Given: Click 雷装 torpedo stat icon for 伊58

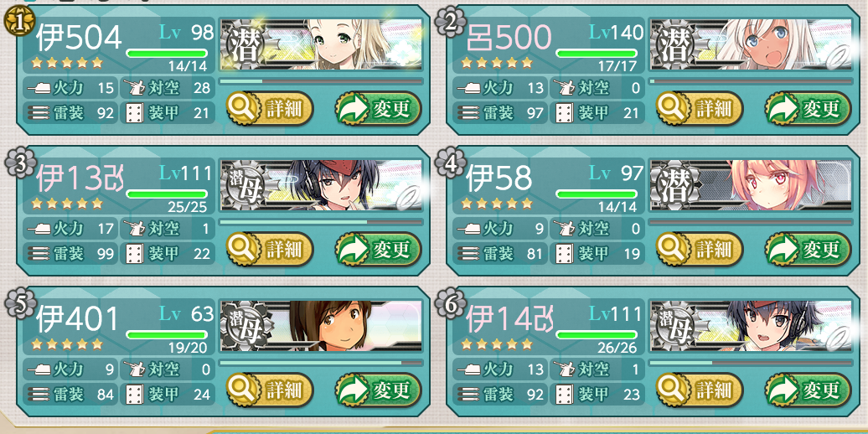Looking at the screenshot, I should pyautogui.click(x=468, y=255).
